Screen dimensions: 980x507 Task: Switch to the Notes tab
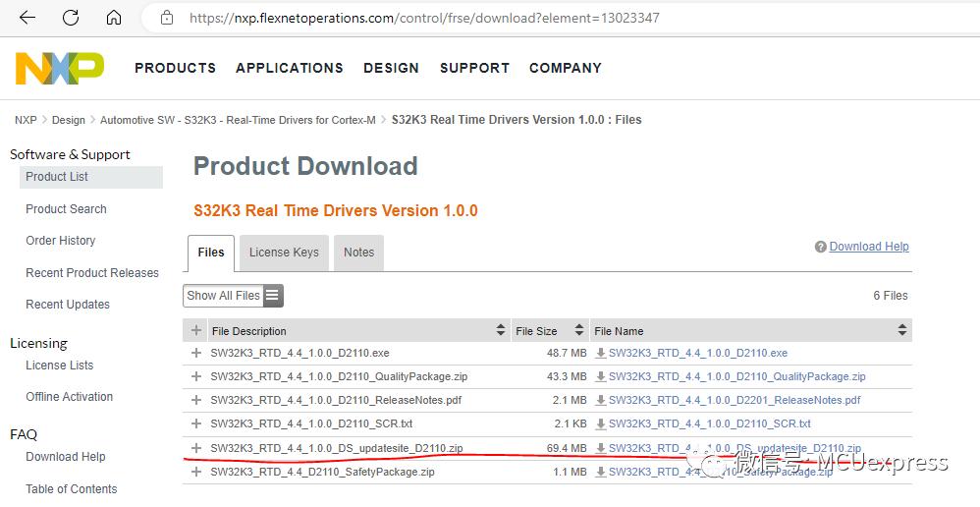coord(358,253)
